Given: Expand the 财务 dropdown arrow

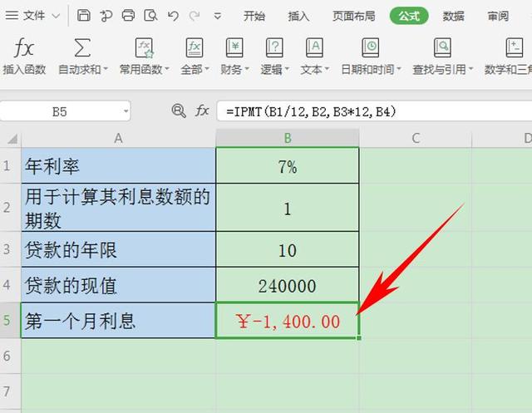Looking at the screenshot, I should click(247, 69).
